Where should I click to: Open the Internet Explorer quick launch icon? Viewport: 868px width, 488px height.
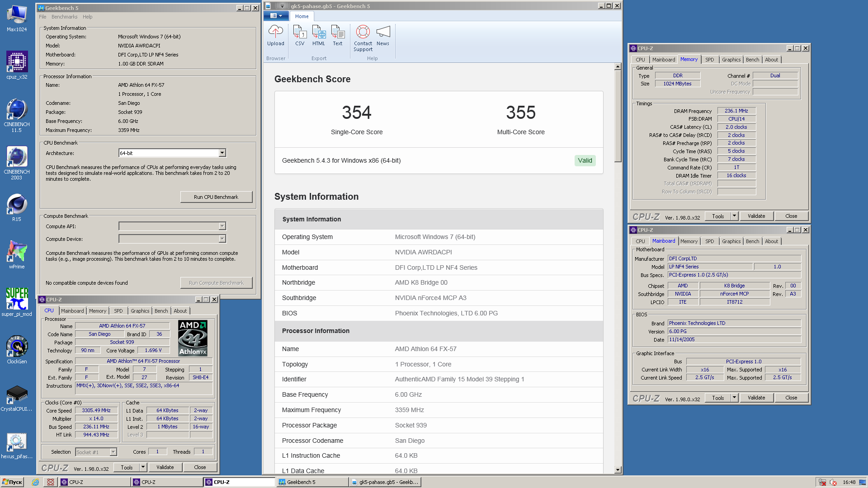[x=35, y=482]
